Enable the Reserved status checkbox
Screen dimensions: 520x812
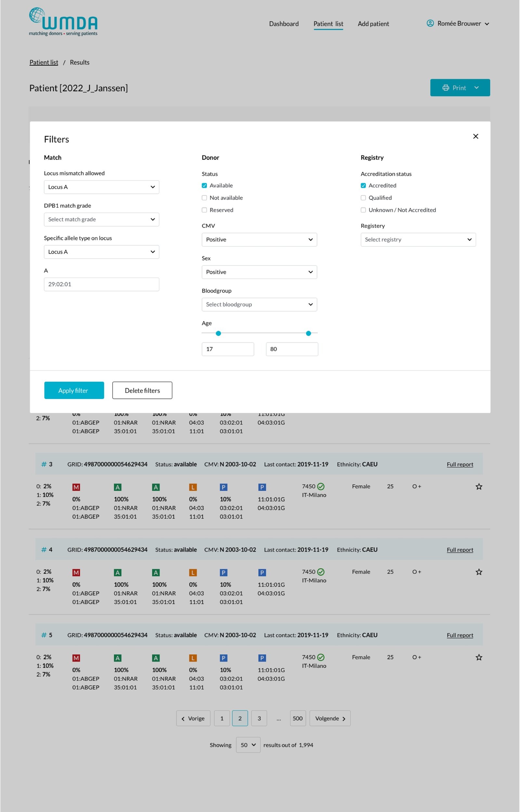pos(204,210)
